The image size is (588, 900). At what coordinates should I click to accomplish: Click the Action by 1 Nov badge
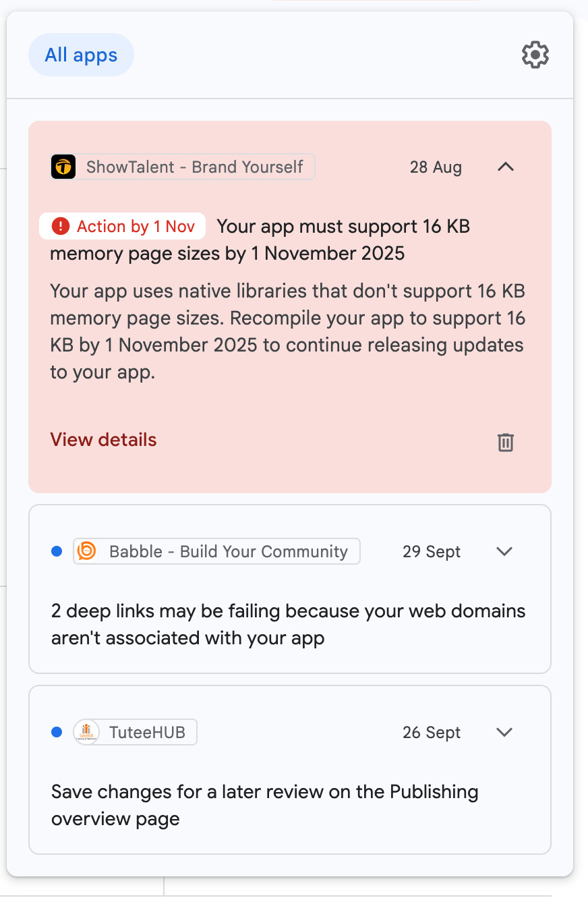tap(123, 226)
